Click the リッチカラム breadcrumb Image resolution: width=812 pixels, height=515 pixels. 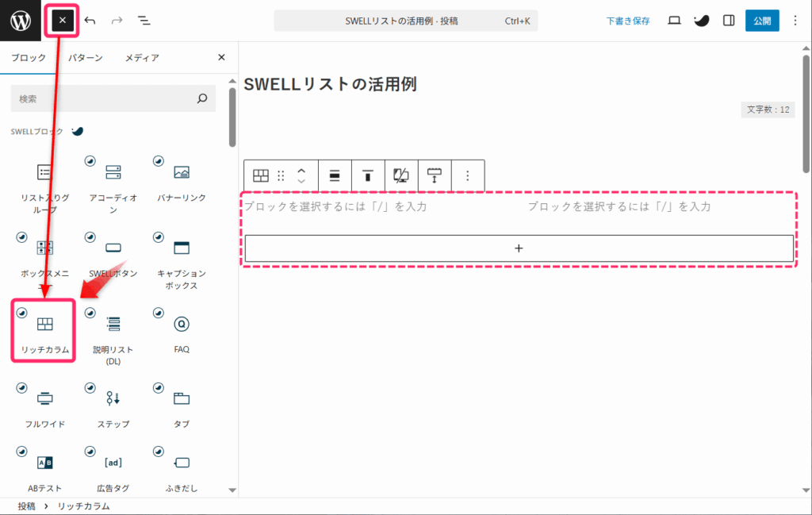83,506
